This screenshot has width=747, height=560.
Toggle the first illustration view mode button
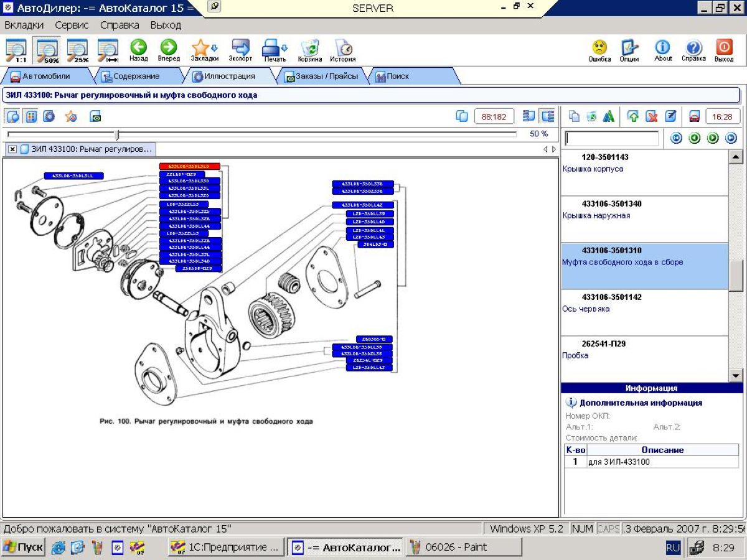(x=13, y=116)
